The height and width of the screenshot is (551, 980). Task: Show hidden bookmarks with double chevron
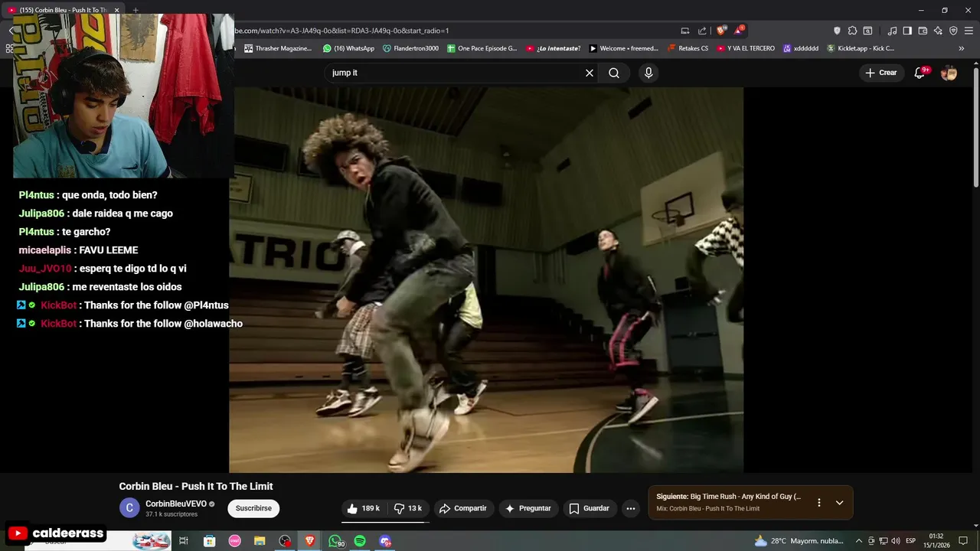(x=962, y=48)
